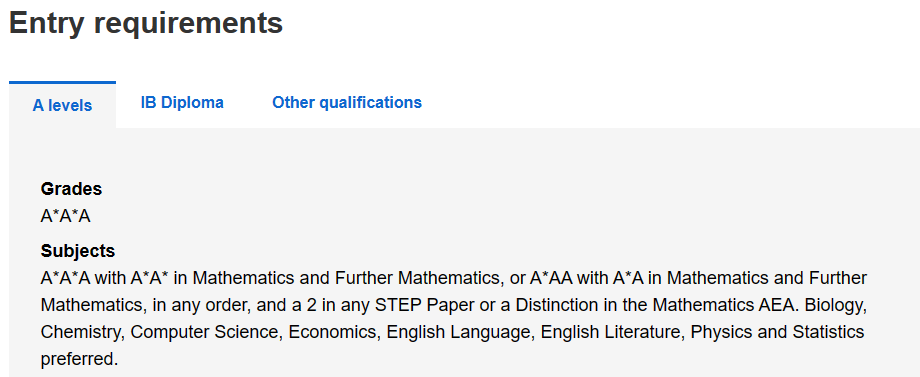Click the Subjects label

point(77,251)
